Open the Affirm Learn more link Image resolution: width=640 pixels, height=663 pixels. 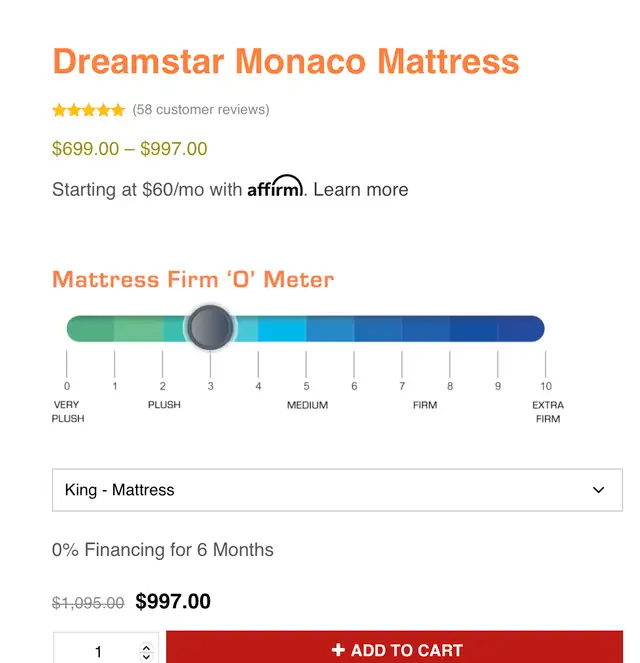[361, 189]
